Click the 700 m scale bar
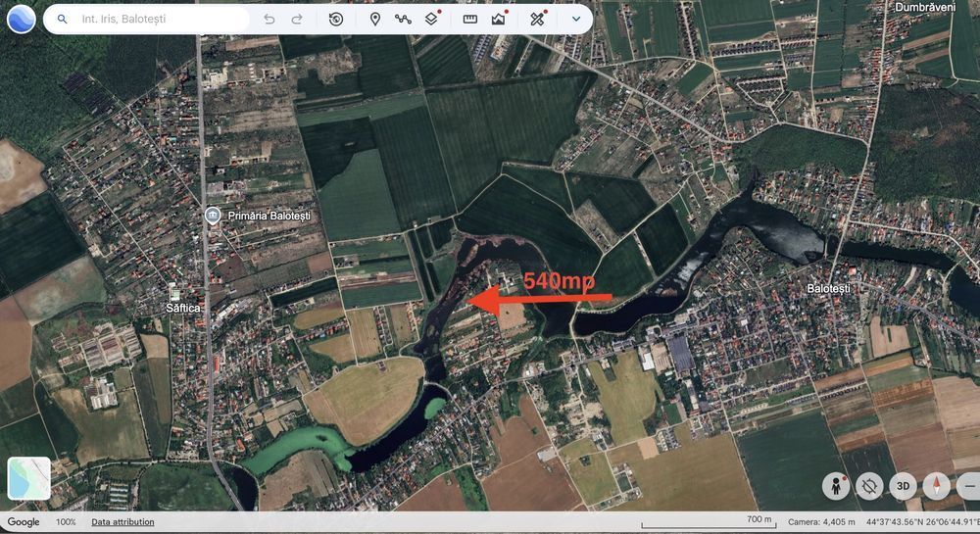The image size is (980, 534). click(709, 522)
